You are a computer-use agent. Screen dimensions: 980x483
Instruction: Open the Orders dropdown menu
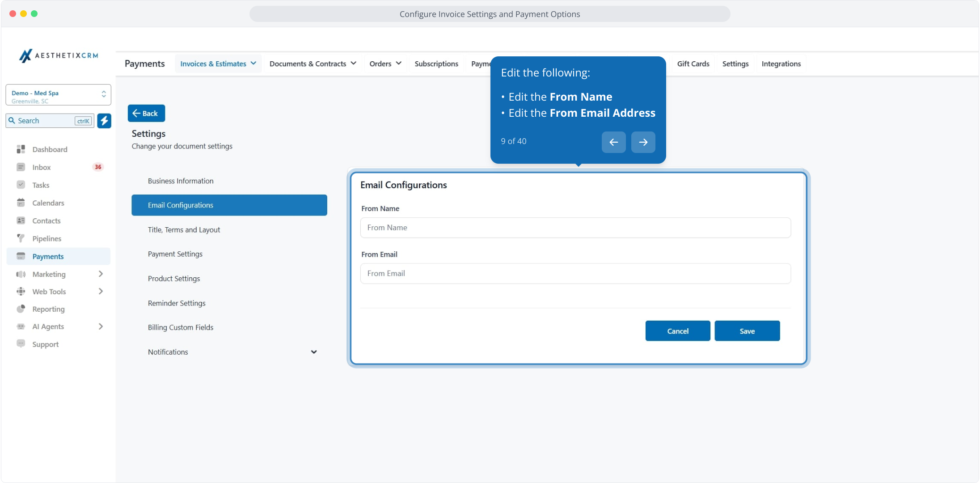pos(385,64)
